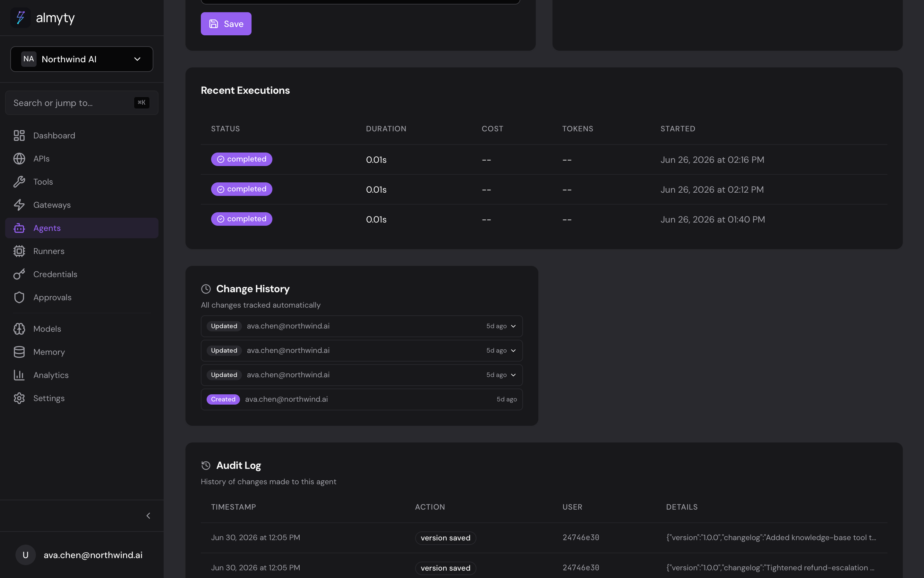Click the Audit Log history icon
This screenshot has width=924, height=578.
(x=206, y=466)
